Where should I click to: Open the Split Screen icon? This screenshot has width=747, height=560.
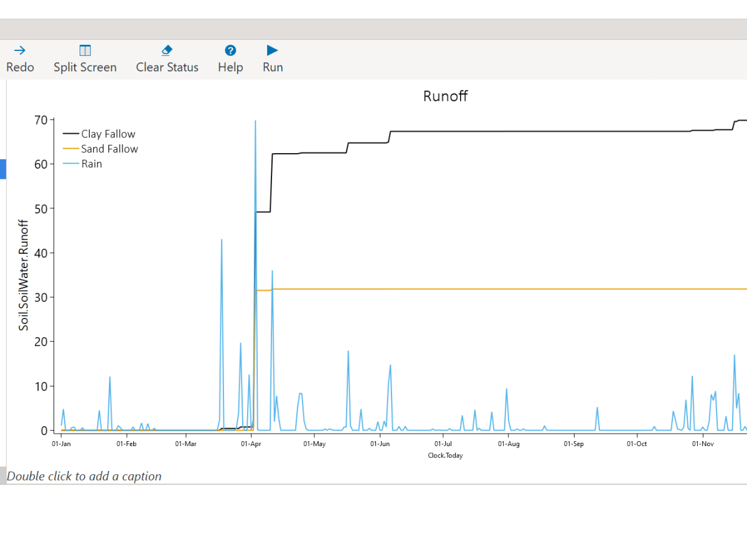[x=85, y=50]
